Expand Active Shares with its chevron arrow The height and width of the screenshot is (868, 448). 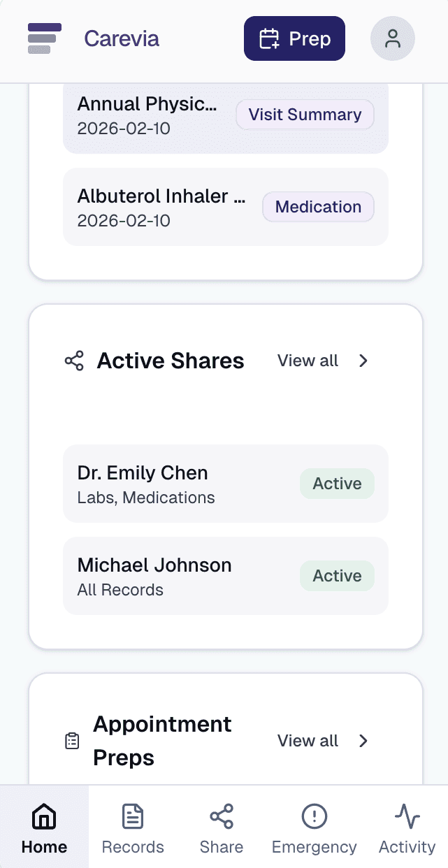click(363, 361)
